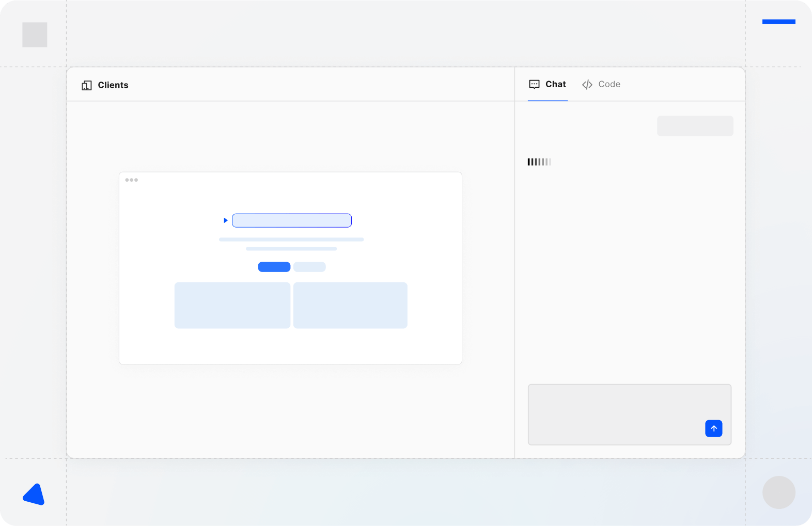Click the gray message bubble in chat

coord(695,126)
